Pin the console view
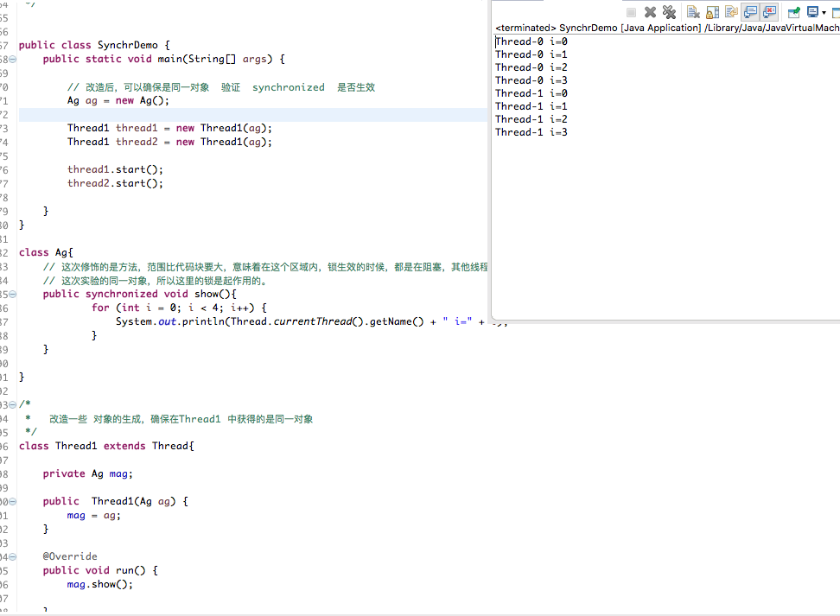 pos(794,12)
